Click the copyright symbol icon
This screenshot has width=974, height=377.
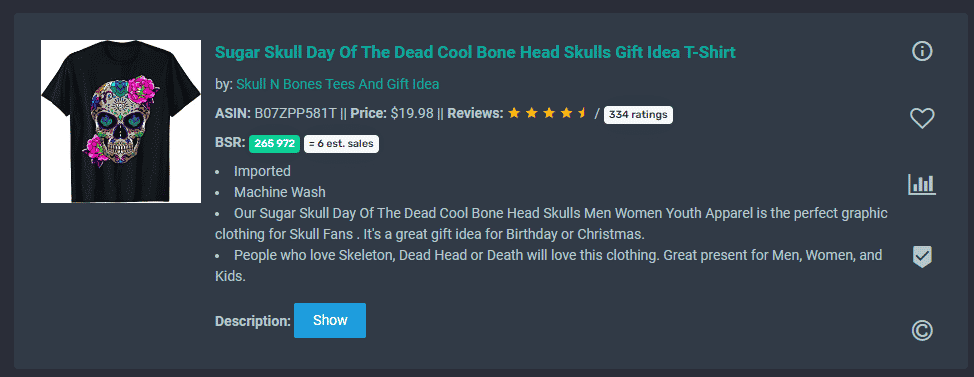(x=922, y=330)
